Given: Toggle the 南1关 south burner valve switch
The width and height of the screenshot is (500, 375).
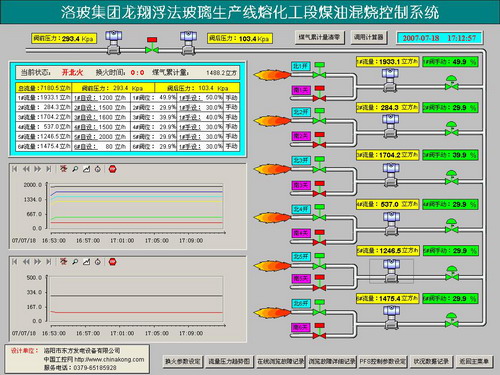Looking at the screenshot, I should click(301, 90).
